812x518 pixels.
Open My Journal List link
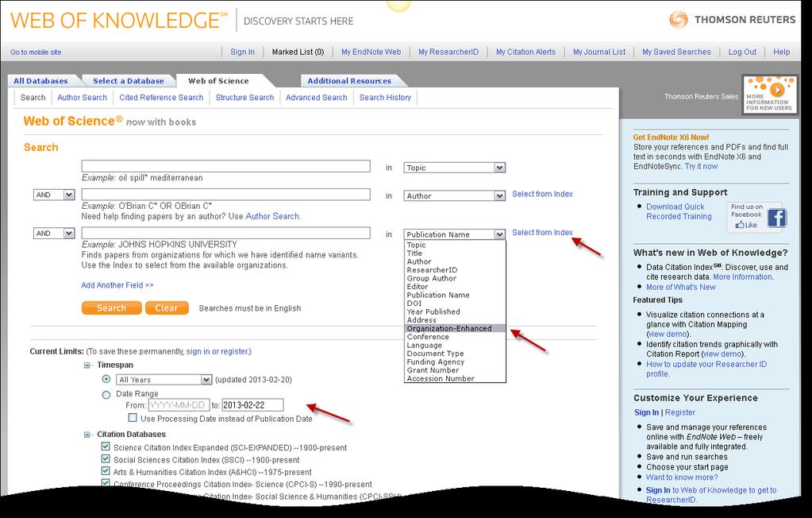599,52
